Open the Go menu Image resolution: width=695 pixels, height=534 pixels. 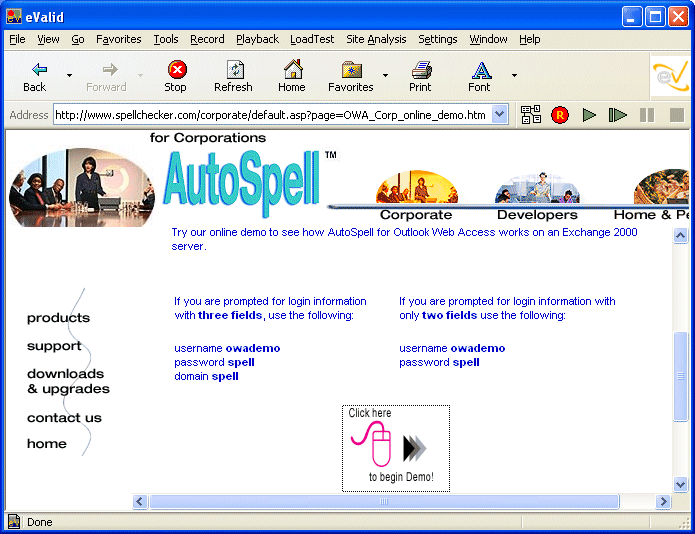point(78,39)
